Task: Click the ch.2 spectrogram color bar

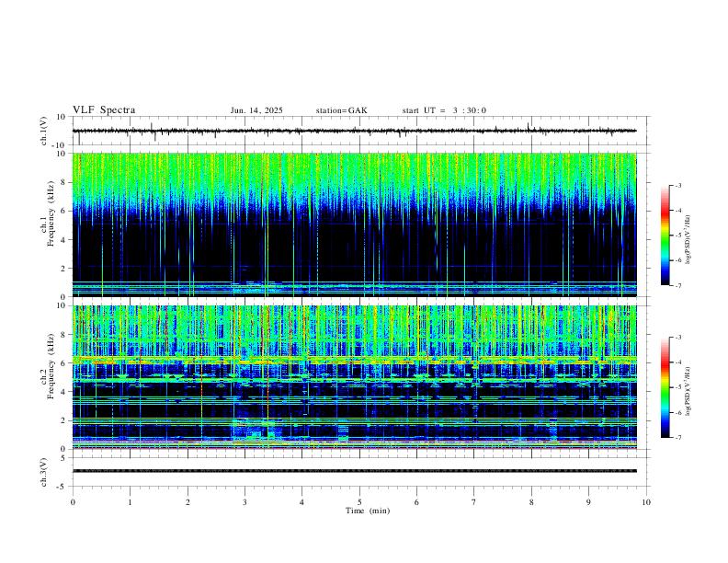Action: (x=665, y=387)
